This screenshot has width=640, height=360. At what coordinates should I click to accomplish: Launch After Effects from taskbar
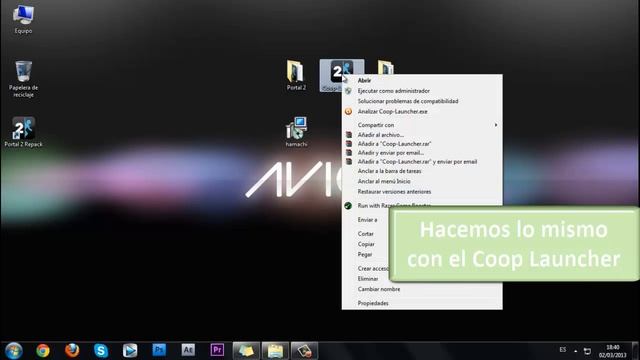188,350
